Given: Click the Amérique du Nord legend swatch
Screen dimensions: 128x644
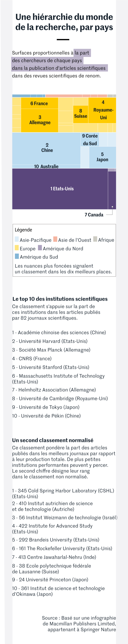Looking at the screenshot, I should pos(40,248).
